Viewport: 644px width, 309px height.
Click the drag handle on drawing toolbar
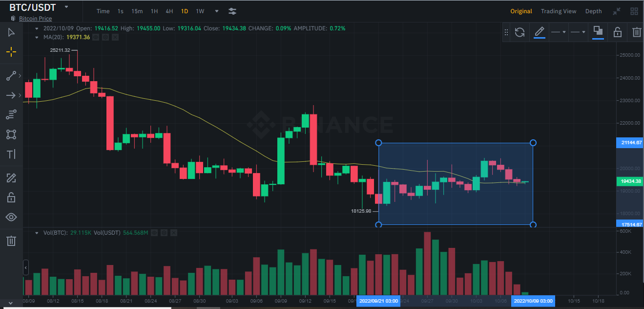pyautogui.click(x=506, y=32)
